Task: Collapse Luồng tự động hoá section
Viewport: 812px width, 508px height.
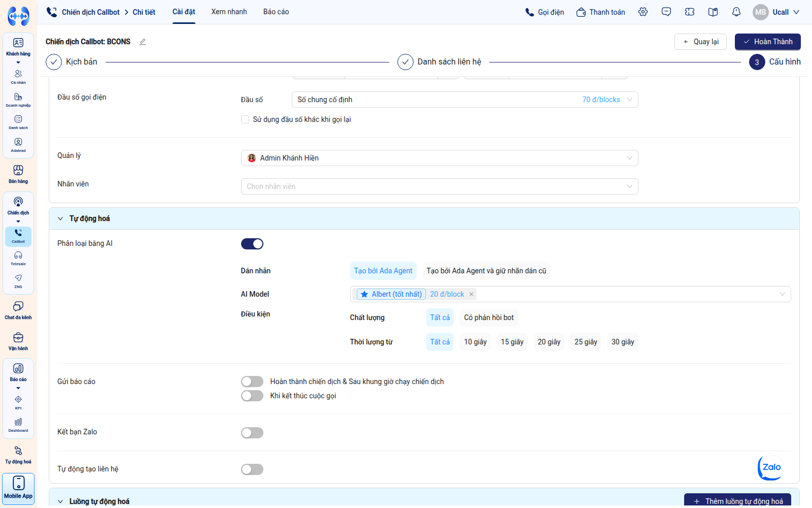Action: (60, 501)
